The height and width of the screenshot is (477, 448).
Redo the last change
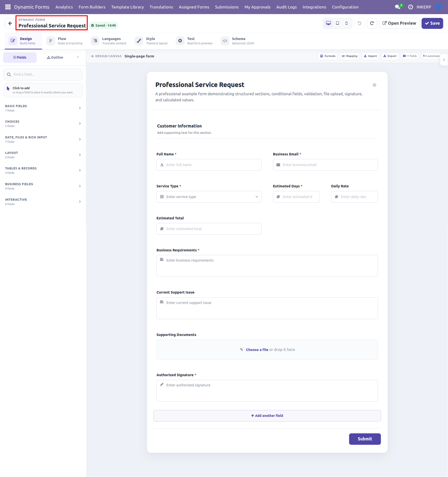(372, 23)
